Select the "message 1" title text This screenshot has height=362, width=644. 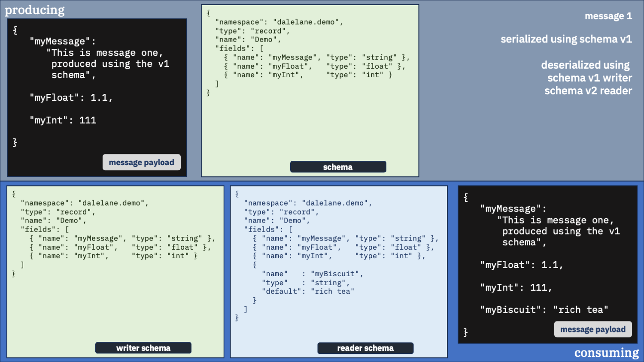pyautogui.click(x=608, y=16)
